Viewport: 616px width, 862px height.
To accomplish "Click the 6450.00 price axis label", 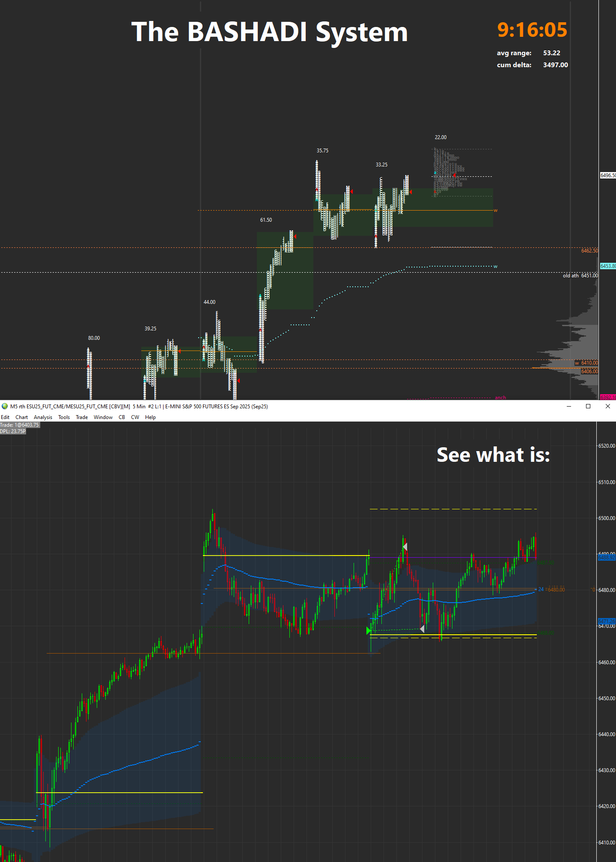I will tap(607, 699).
